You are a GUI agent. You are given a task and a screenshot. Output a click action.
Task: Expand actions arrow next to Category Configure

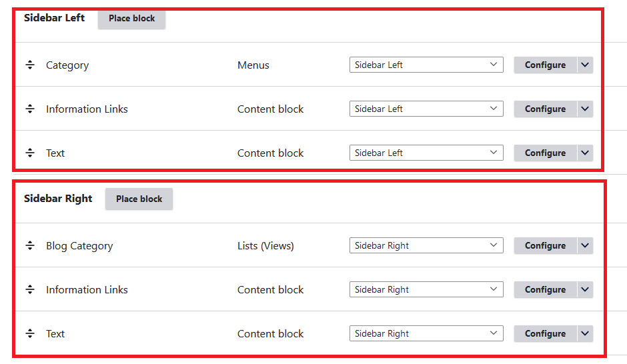585,65
